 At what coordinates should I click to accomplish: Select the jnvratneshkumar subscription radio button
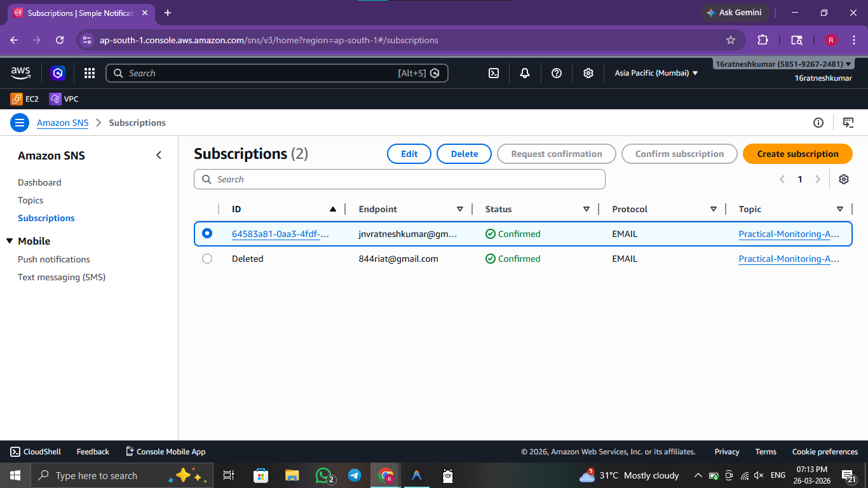pos(207,233)
